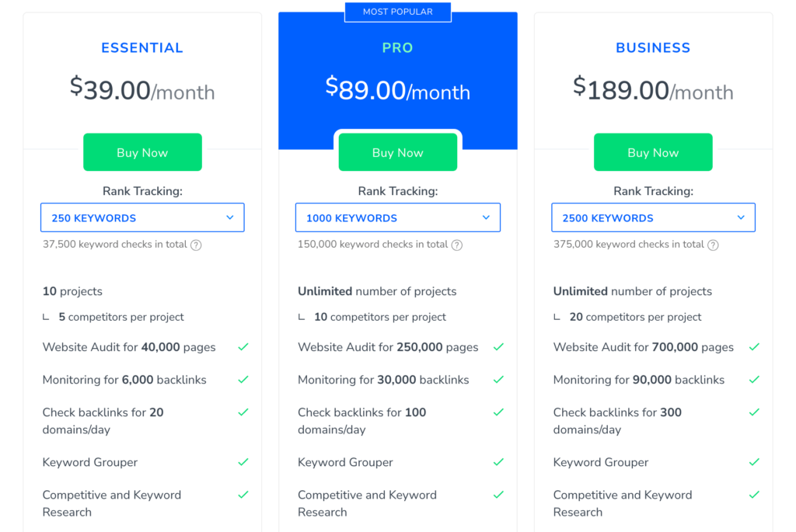Click the MOST POPULAR badge
Image resolution: width=796 pixels, height=532 pixels.
(x=398, y=12)
